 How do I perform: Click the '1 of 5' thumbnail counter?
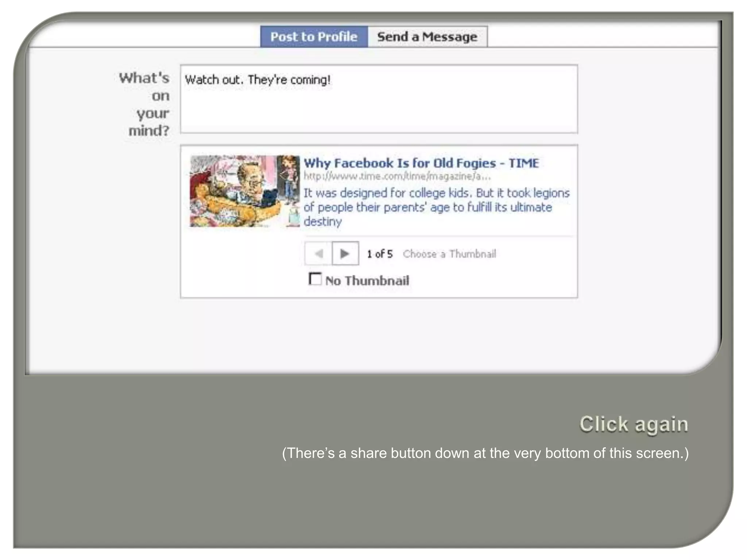pos(380,254)
